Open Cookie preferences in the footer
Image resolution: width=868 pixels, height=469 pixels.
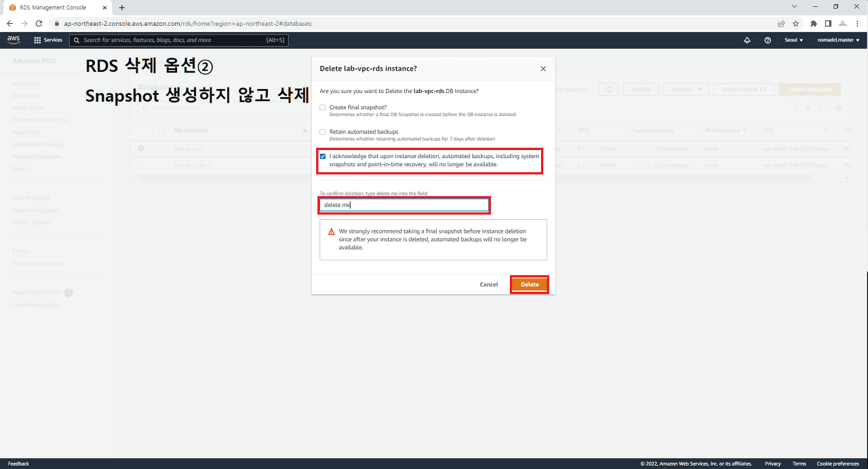pos(837,464)
